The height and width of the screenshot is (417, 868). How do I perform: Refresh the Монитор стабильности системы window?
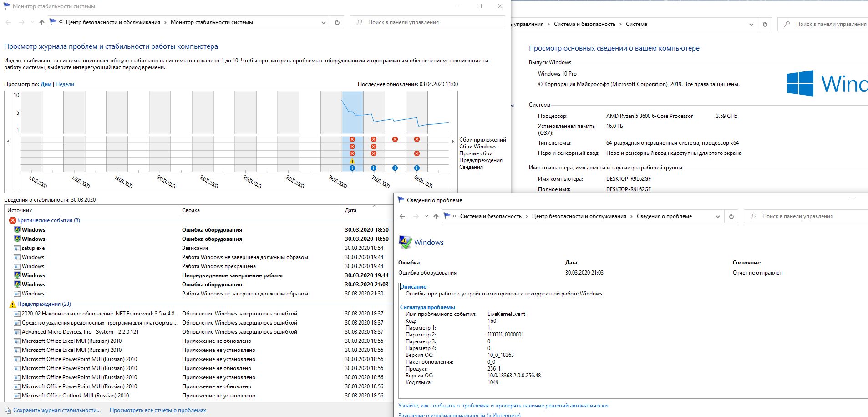[337, 22]
